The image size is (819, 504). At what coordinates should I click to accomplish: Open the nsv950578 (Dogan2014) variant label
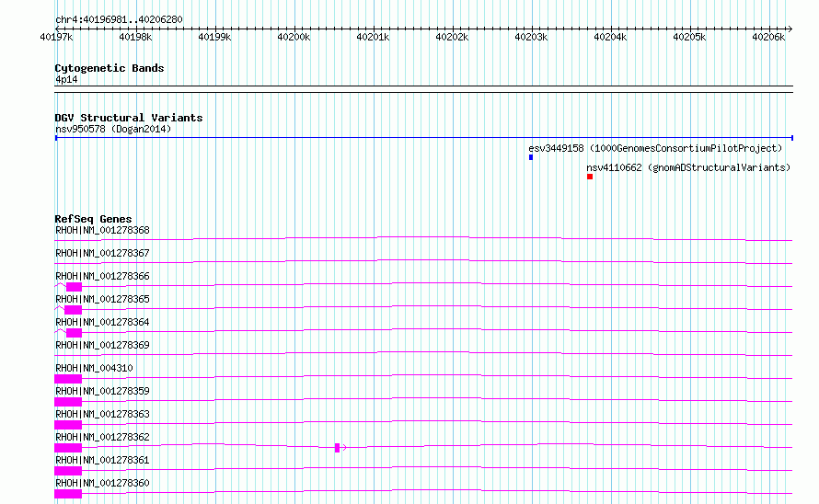tap(113, 129)
